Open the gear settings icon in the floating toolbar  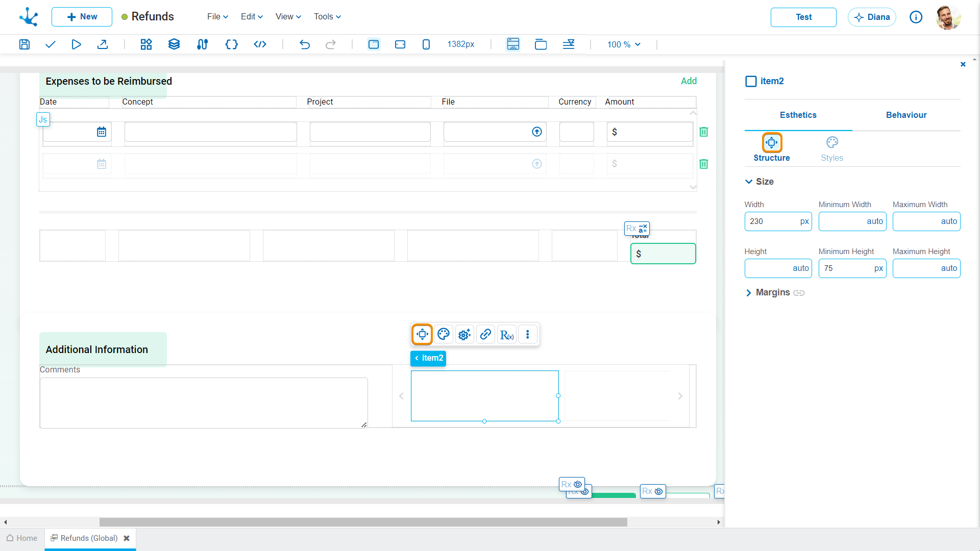464,334
